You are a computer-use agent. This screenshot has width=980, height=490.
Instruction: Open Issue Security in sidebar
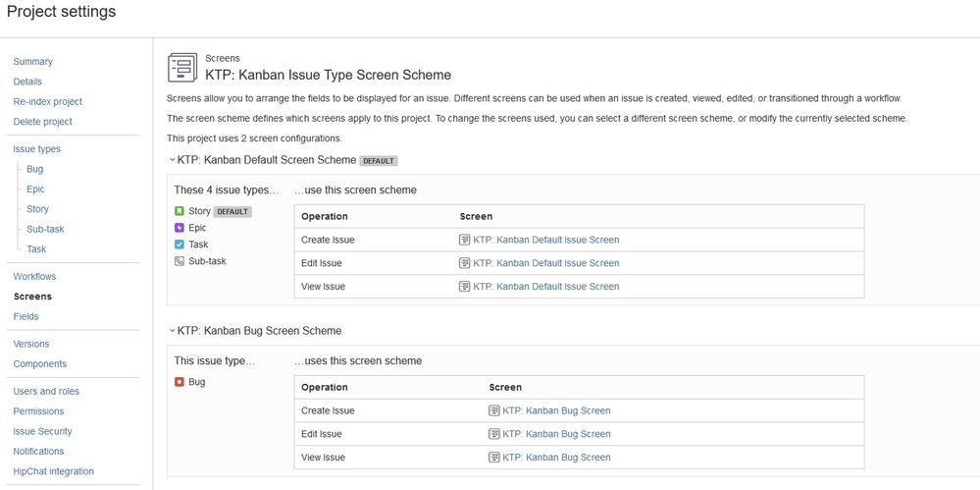[42, 432]
